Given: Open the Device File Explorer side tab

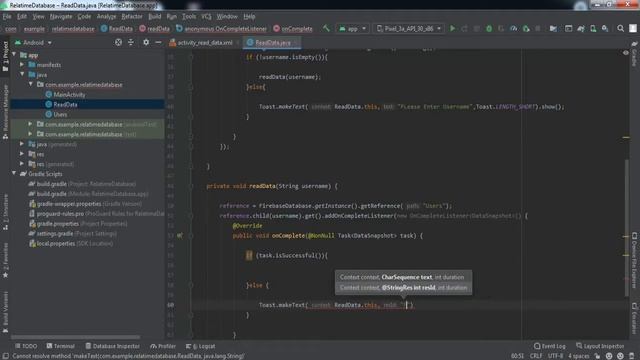Looking at the screenshot, I should (634, 260).
